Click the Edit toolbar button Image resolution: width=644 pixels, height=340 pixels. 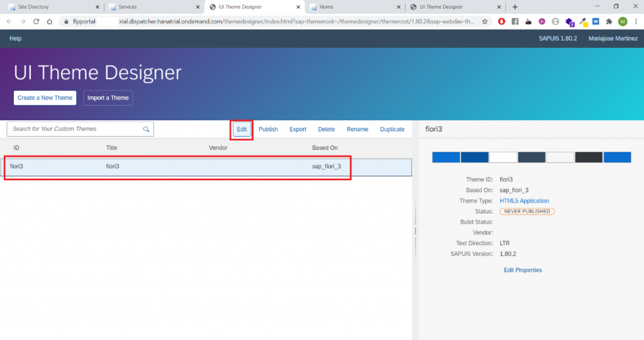(x=241, y=129)
